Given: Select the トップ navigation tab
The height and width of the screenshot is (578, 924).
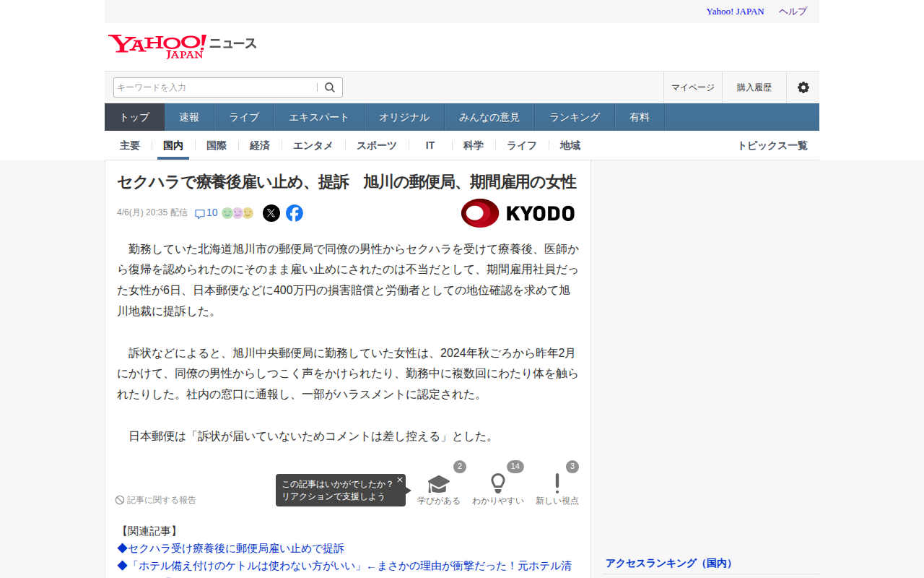Looking at the screenshot, I should click(135, 117).
